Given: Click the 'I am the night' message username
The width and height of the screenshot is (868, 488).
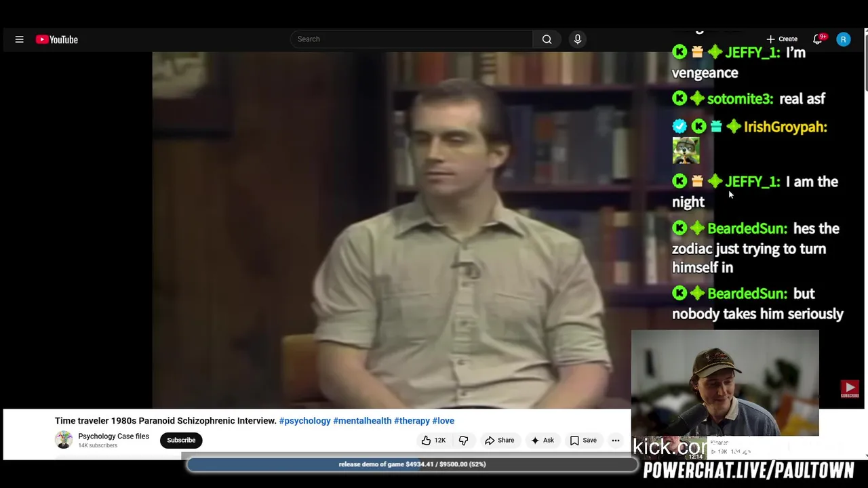Looking at the screenshot, I should [x=753, y=182].
